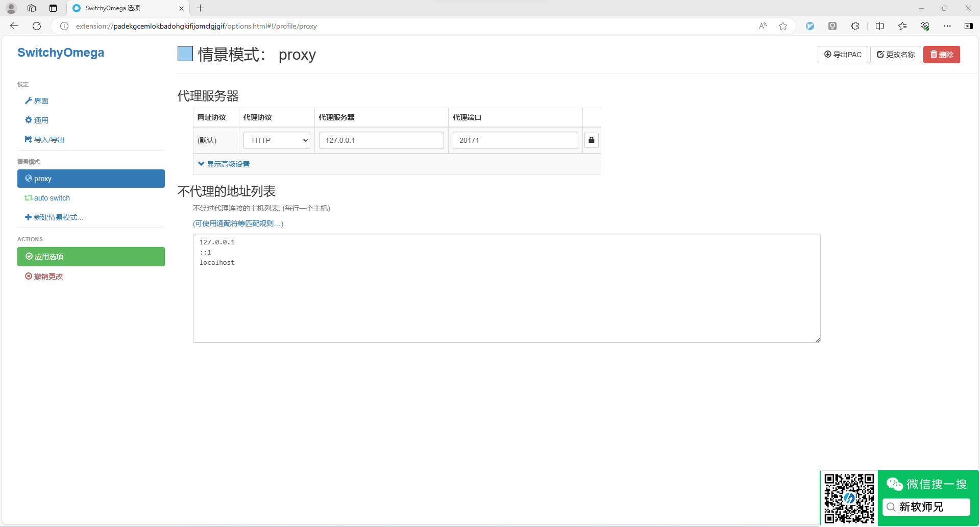
Task: Open the wildcard matching rules link
Action: [237, 223]
